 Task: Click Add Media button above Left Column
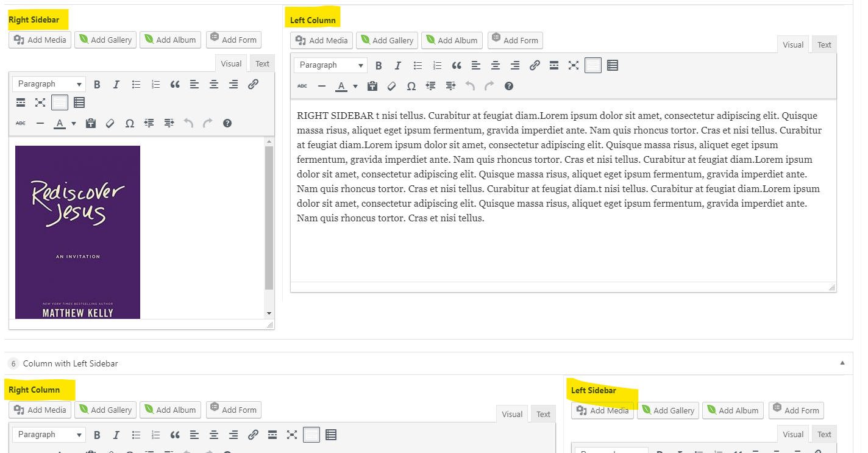[x=322, y=40]
